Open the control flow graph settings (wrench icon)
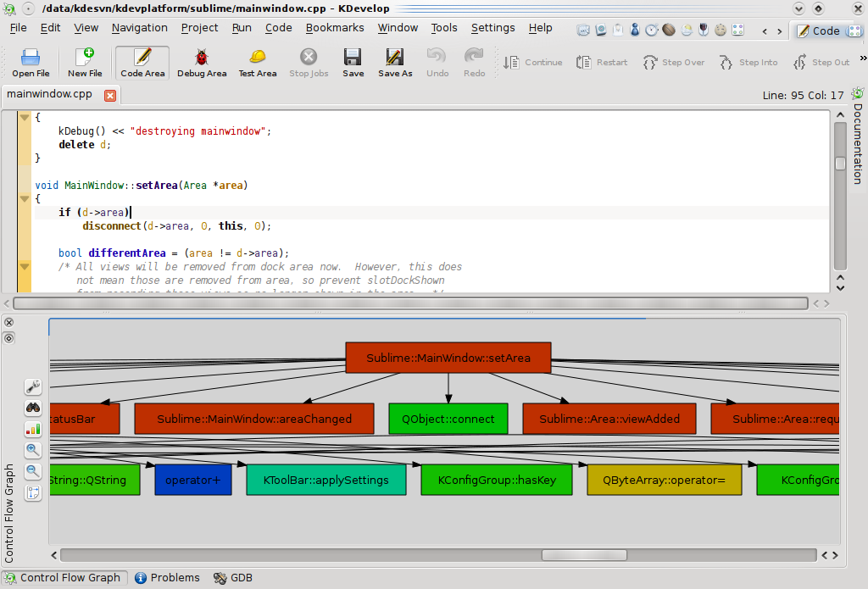This screenshot has height=589, width=868. (32, 386)
